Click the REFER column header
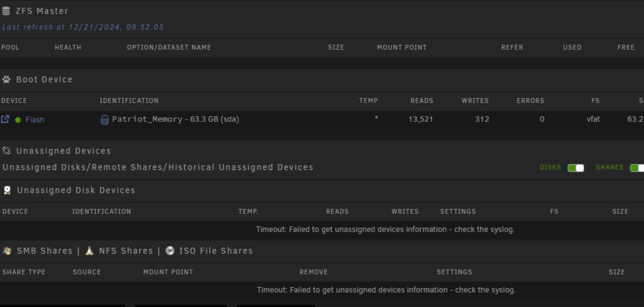This screenshot has width=644, height=307. [x=512, y=47]
